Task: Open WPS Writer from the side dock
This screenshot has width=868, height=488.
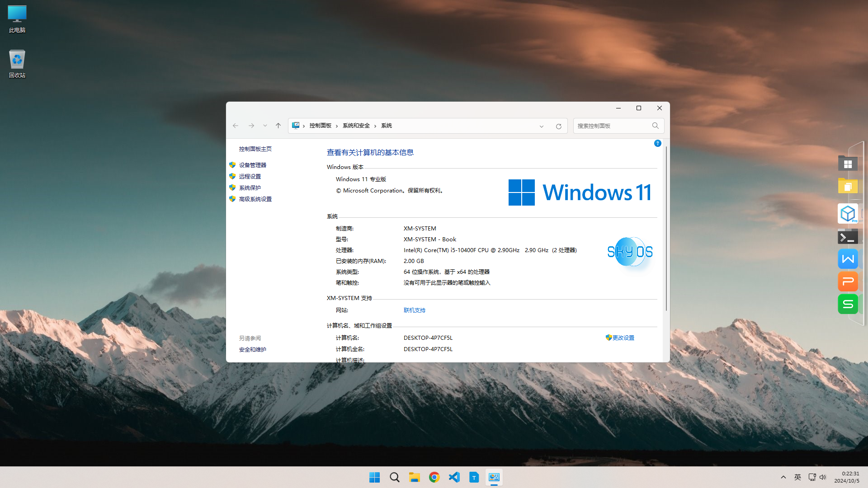Action: click(x=848, y=259)
